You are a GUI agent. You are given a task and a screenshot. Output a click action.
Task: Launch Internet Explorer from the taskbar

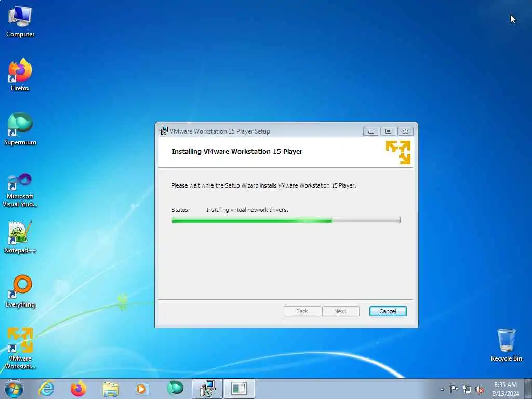(46, 389)
